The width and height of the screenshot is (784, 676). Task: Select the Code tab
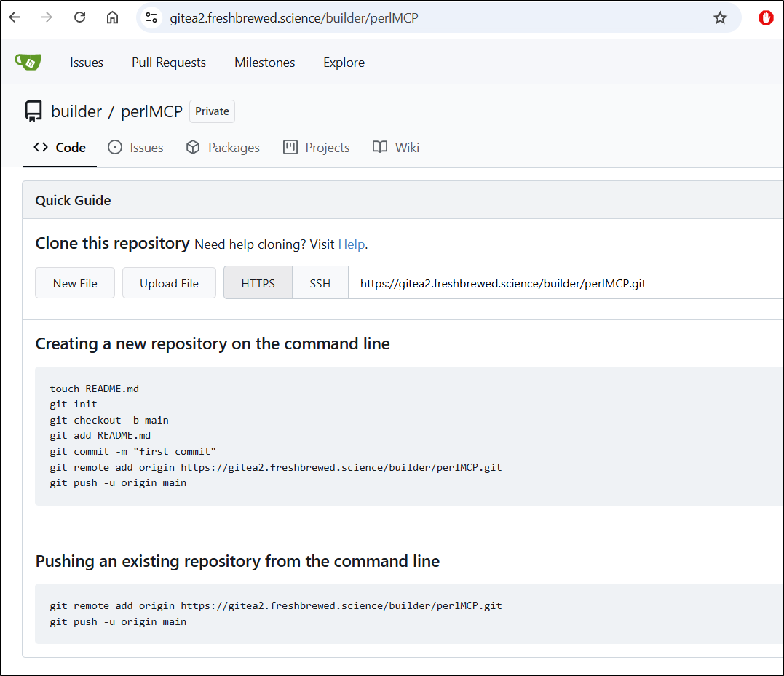click(x=60, y=148)
